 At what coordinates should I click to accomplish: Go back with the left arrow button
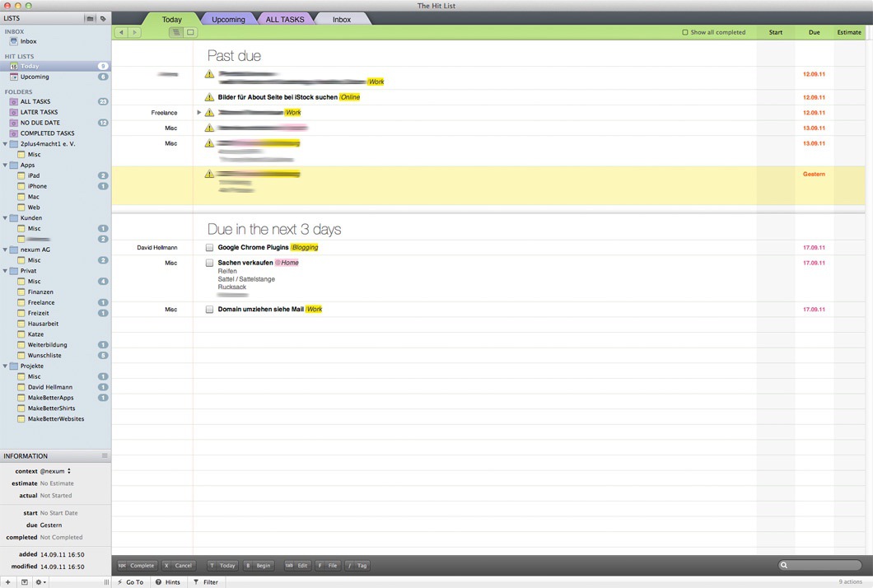[121, 32]
